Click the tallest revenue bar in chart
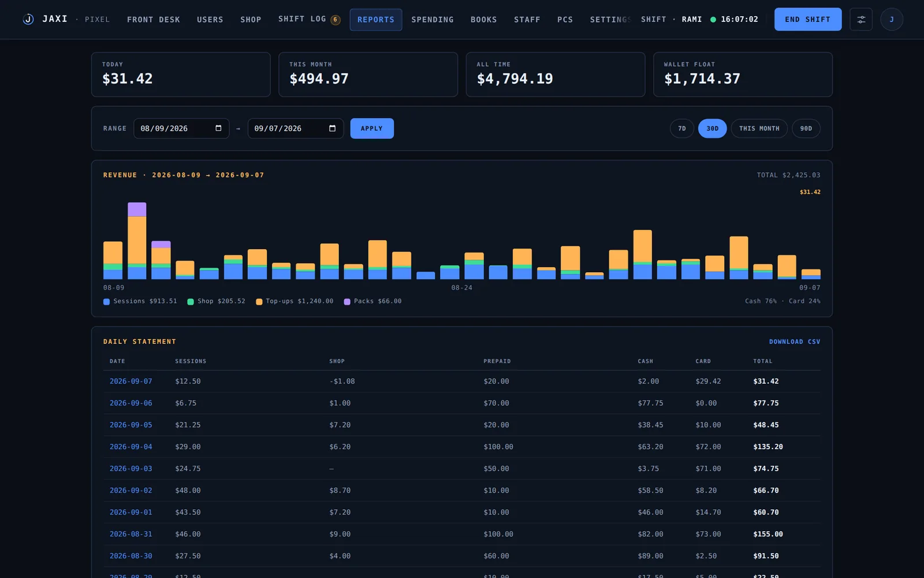The image size is (924, 578). [x=137, y=241]
